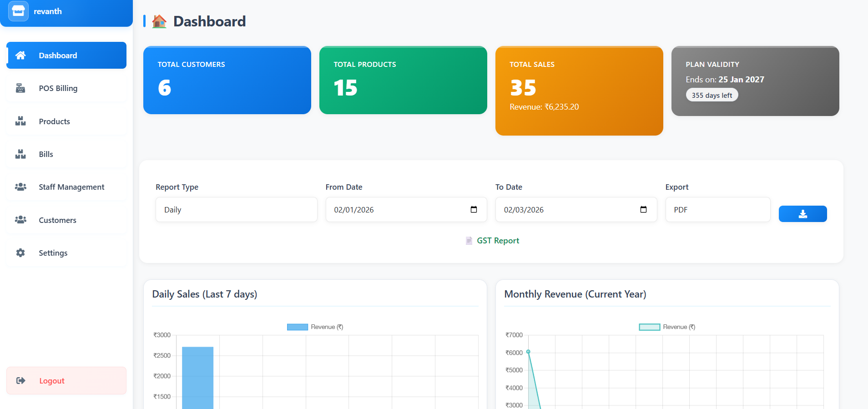Open the GST Report link

pos(498,241)
